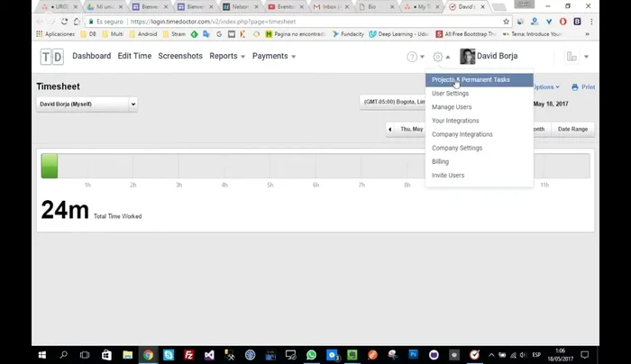631x364 pixels.
Task: Click the dark blue B extension icon
Action: point(577,22)
